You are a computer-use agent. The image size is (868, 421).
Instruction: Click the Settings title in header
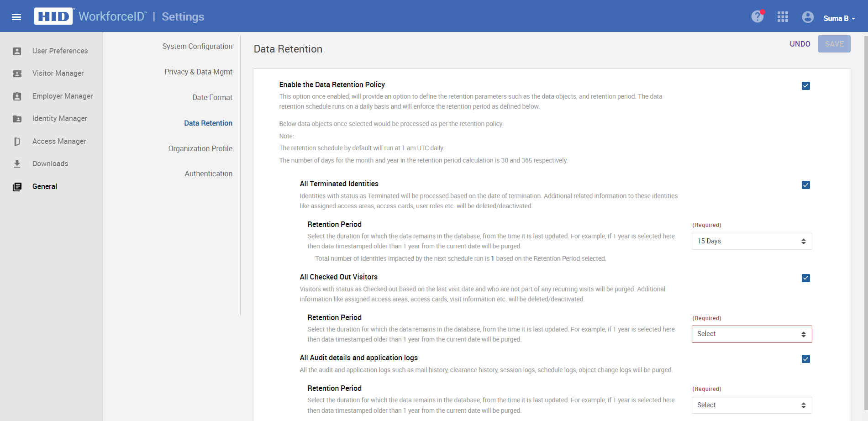click(x=183, y=16)
